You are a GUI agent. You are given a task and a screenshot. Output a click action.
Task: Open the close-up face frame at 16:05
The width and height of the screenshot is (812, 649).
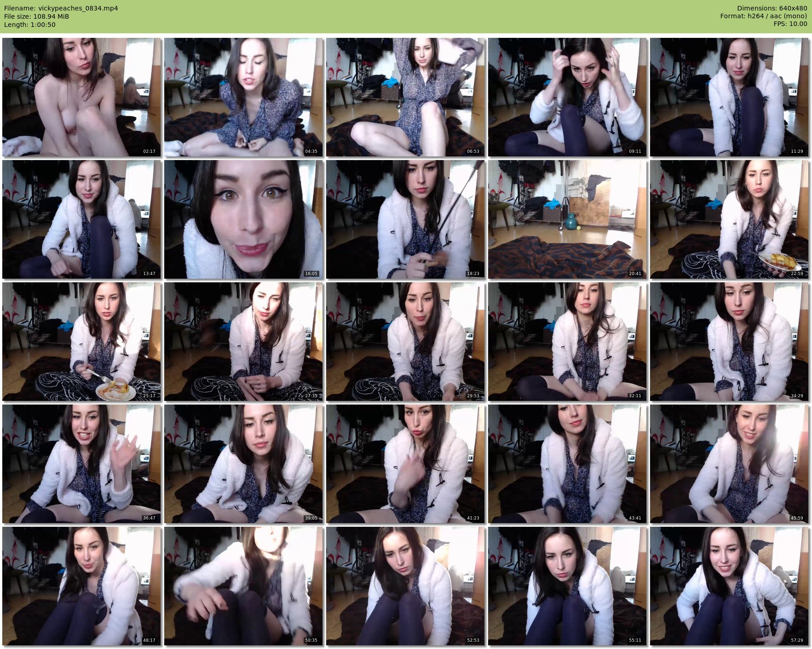[244, 219]
